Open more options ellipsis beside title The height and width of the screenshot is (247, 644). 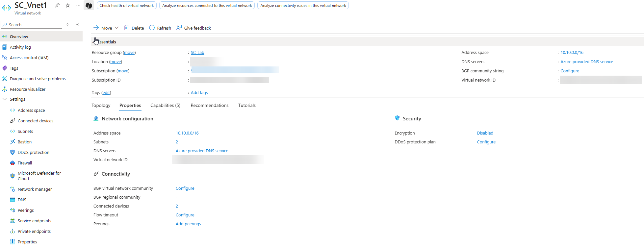point(78,6)
